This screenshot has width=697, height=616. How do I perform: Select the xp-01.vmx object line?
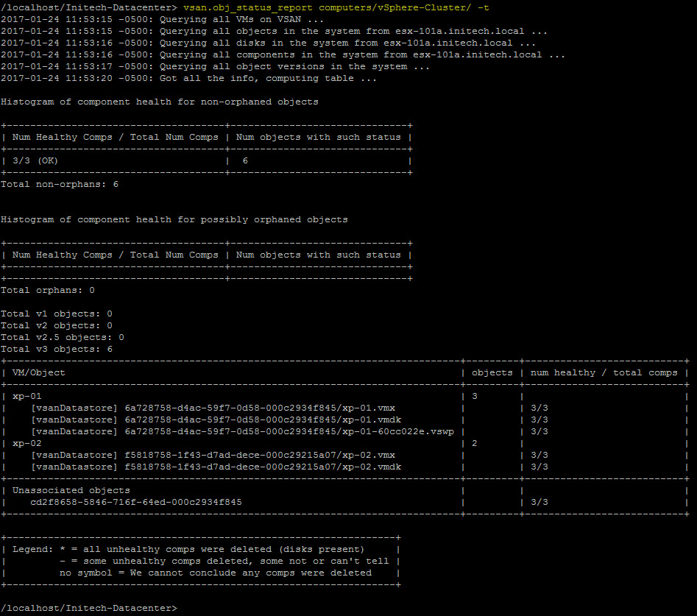click(x=213, y=408)
